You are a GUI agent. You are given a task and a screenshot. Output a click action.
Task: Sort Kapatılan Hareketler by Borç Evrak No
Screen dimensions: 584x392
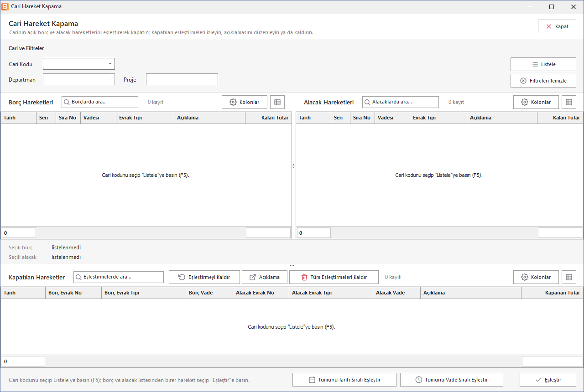tap(73, 293)
